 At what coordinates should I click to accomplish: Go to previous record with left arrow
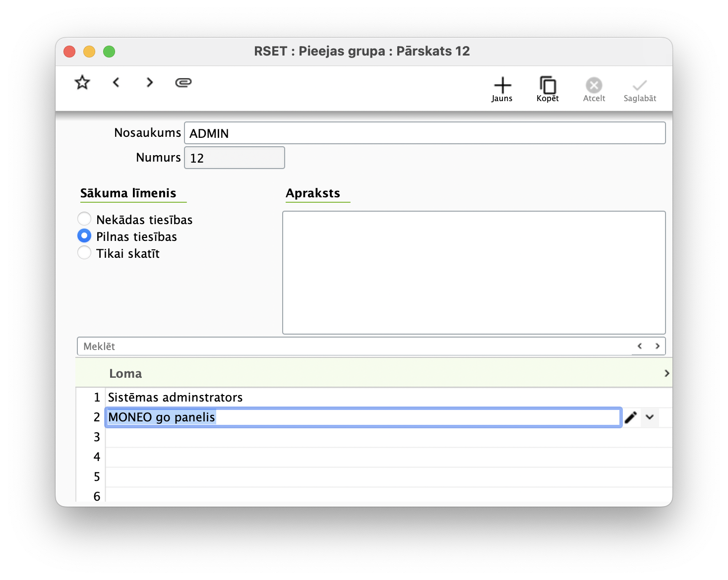[116, 82]
